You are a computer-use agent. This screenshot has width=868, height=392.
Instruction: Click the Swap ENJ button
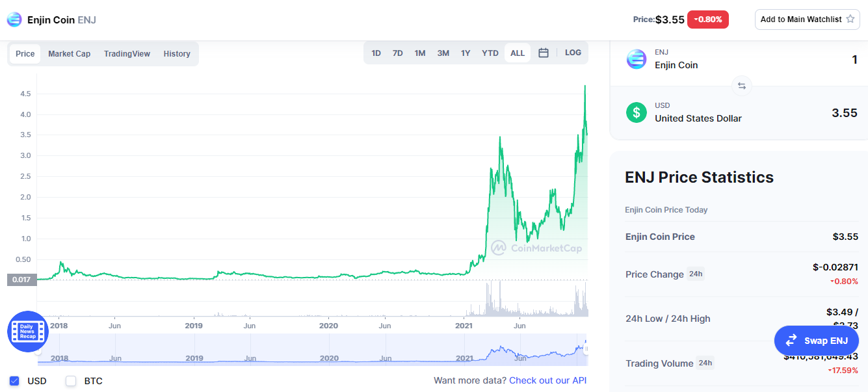(x=817, y=341)
